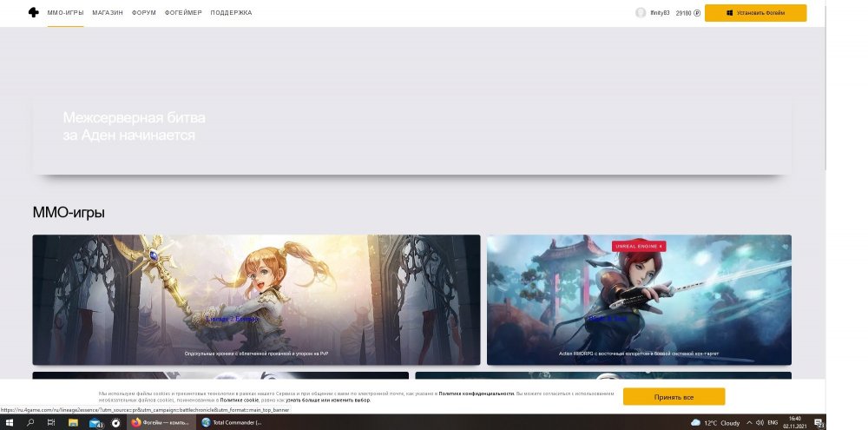
Task: Click the taskbar search magnifier icon
Action: click(x=30, y=422)
